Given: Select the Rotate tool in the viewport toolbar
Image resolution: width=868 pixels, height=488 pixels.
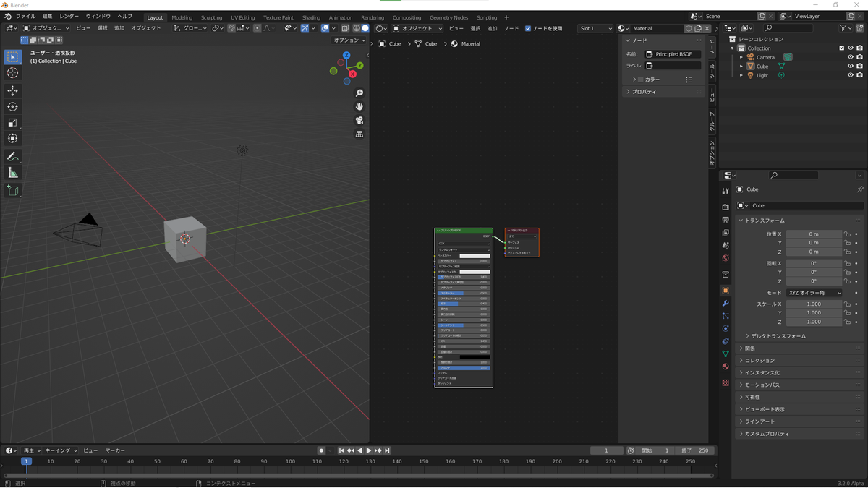Looking at the screenshot, I should click(12, 106).
